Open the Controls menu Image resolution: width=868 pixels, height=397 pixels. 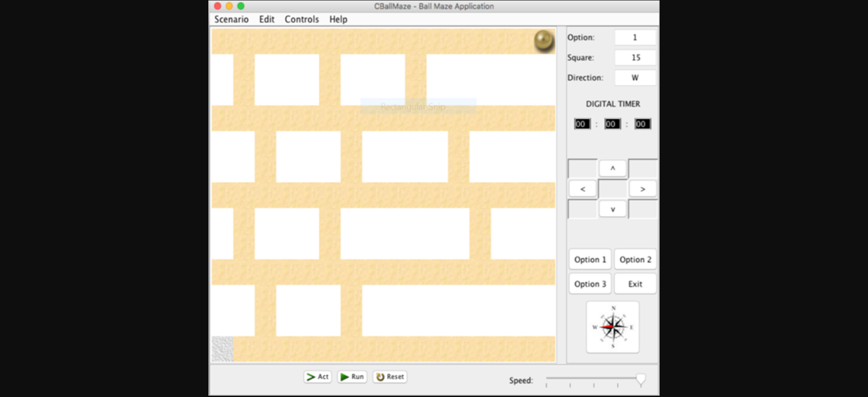(x=302, y=19)
